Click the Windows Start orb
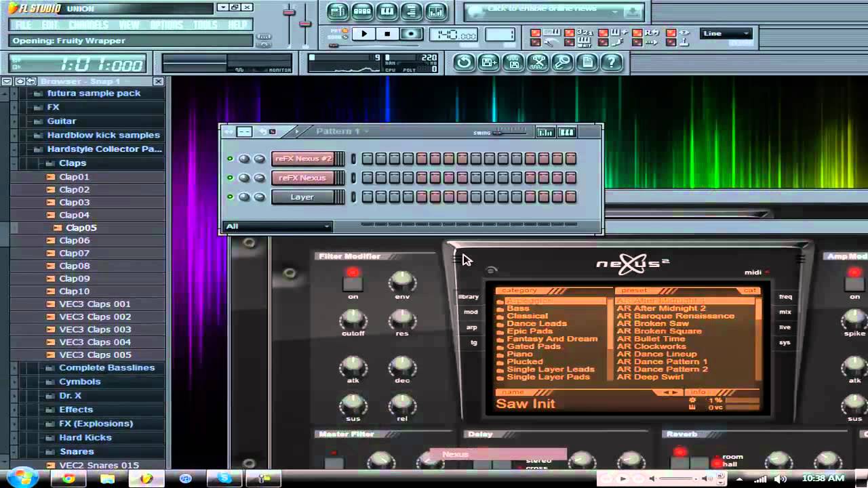 point(22,477)
